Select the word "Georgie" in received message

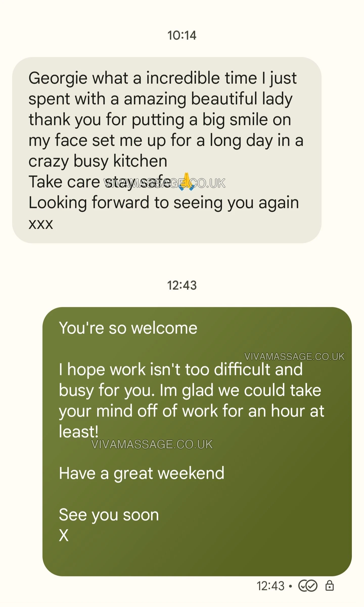click(58, 78)
